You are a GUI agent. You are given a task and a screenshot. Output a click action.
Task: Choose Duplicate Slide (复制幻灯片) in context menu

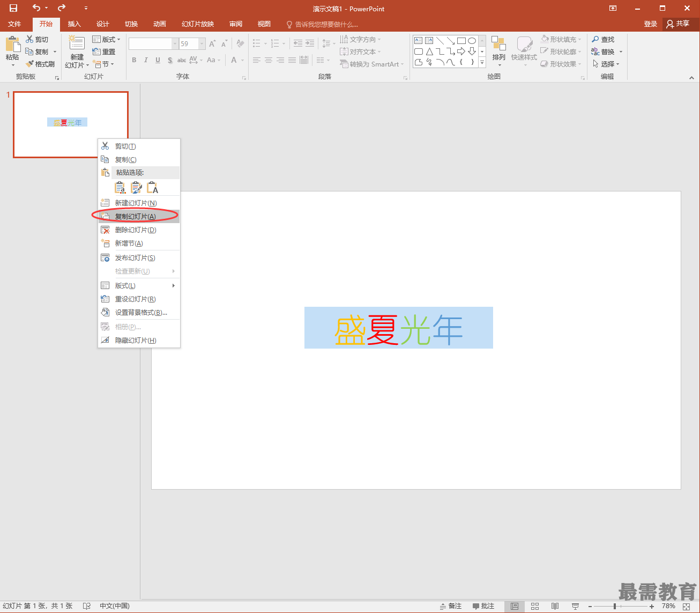(139, 216)
